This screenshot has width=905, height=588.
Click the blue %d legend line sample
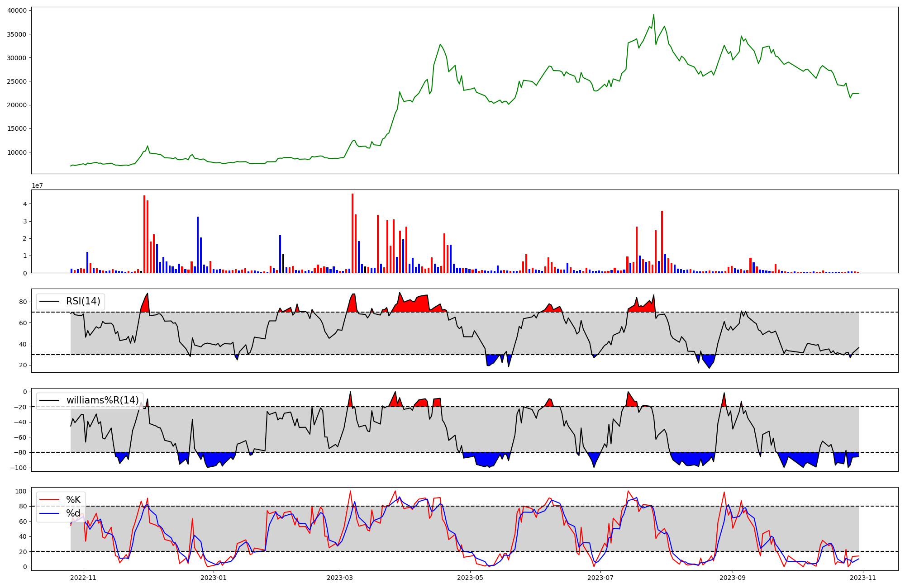coord(49,513)
